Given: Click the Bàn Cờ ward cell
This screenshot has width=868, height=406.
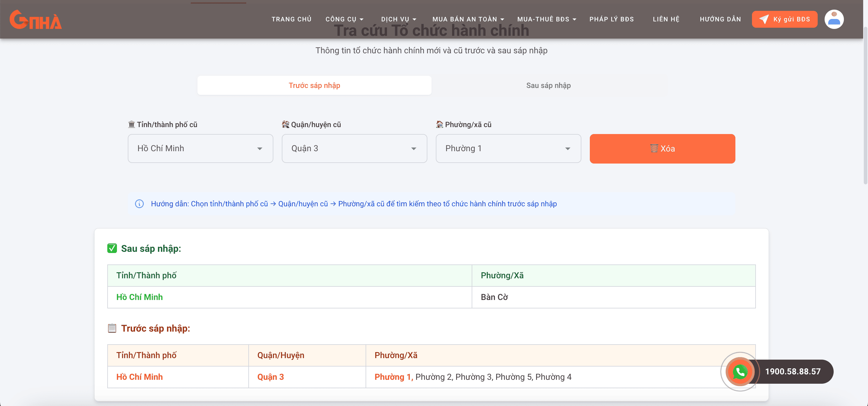Looking at the screenshot, I should [614, 297].
